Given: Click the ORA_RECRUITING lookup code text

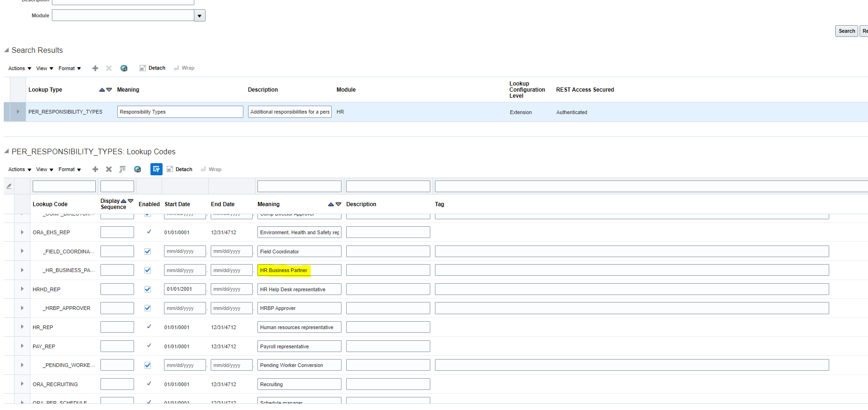Looking at the screenshot, I should click(x=55, y=384).
